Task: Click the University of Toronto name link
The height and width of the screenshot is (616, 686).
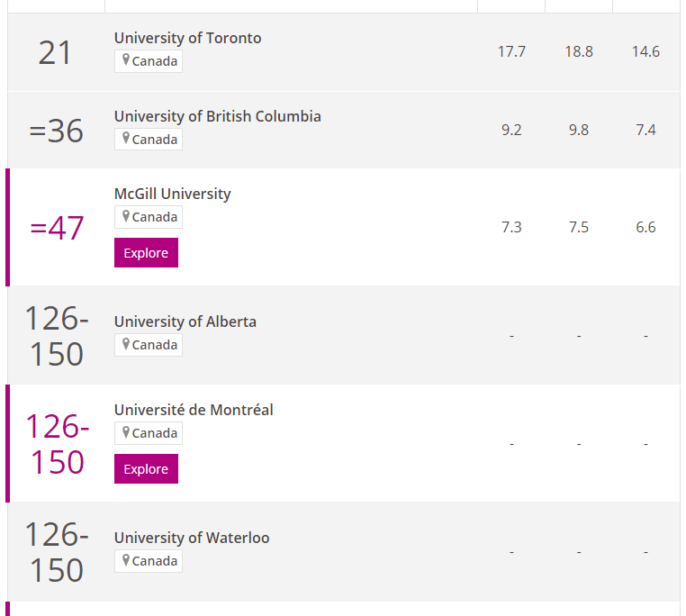Action: [x=187, y=38]
